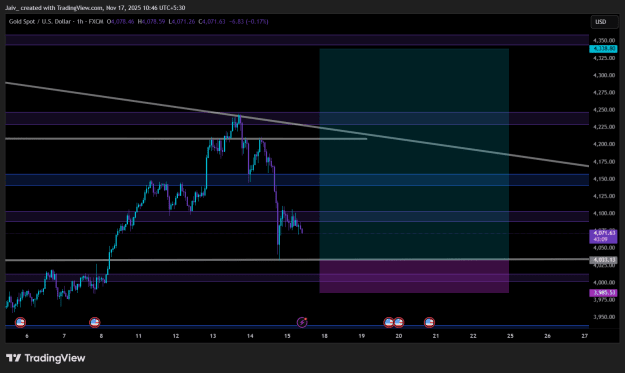Viewport: 625px width, 373px height.
Task: Select the purple 4,071.63 current price label
Action: (603, 236)
